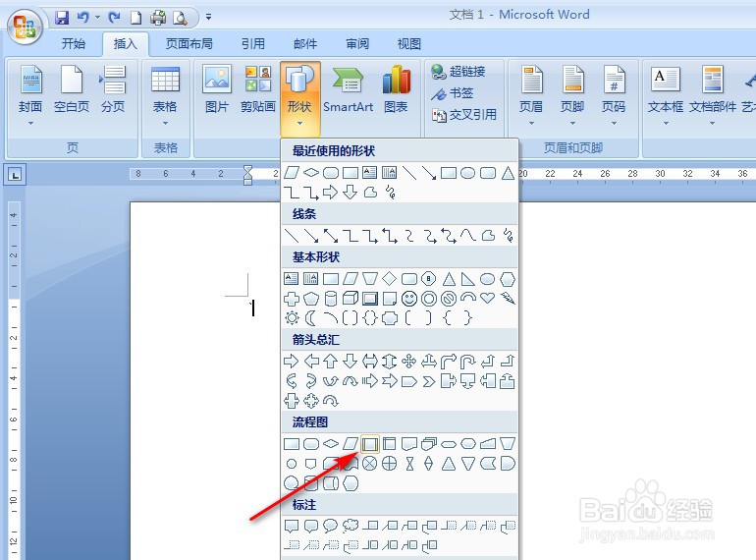Select the first flowchart process rectangle in 流程图
The width and height of the screenshot is (756, 560).
(292, 444)
